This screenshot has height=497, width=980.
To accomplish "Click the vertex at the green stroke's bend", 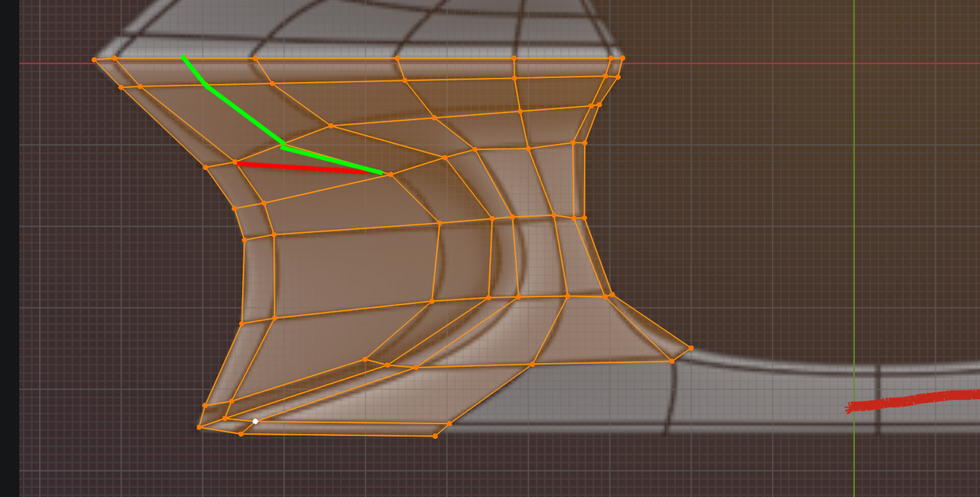I will [283, 144].
